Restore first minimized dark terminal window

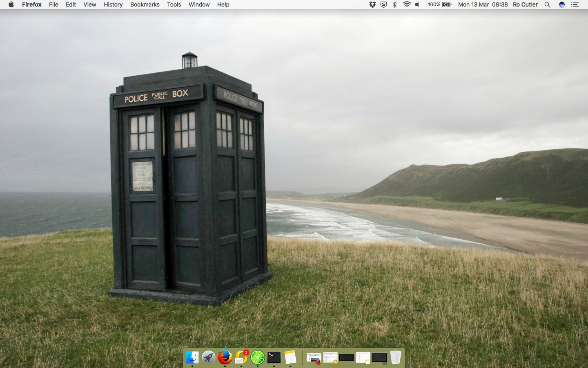[x=347, y=358]
